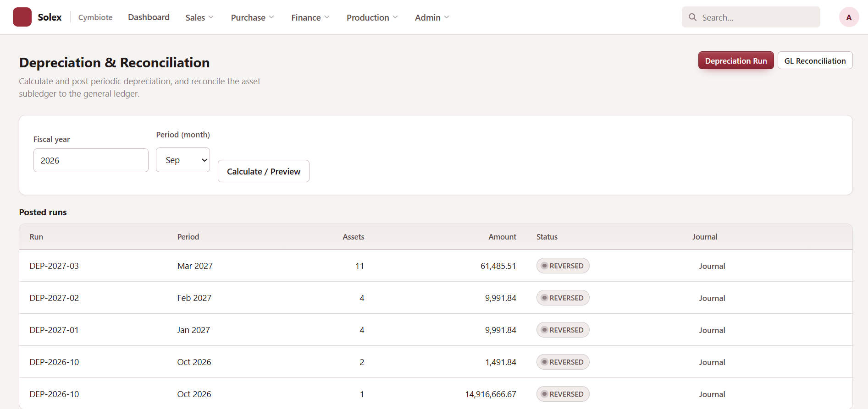The width and height of the screenshot is (868, 409).
Task: Click the Posted runs heading
Action: (43, 212)
